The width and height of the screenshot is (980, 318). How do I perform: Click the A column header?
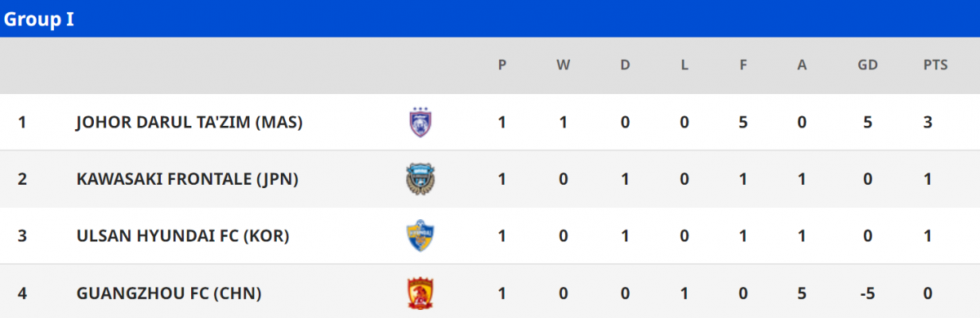(x=802, y=65)
